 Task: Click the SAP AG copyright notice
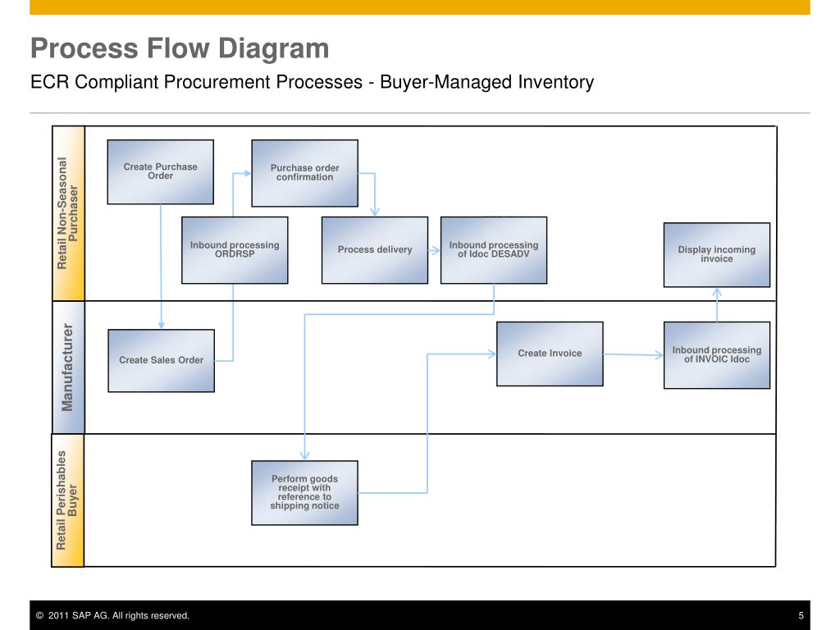(112, 615)
